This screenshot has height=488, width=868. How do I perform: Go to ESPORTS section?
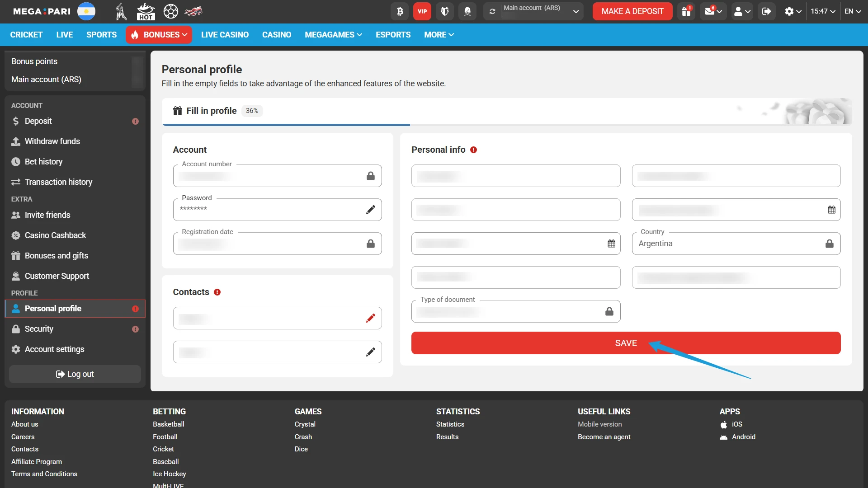(x=393, y=35)
